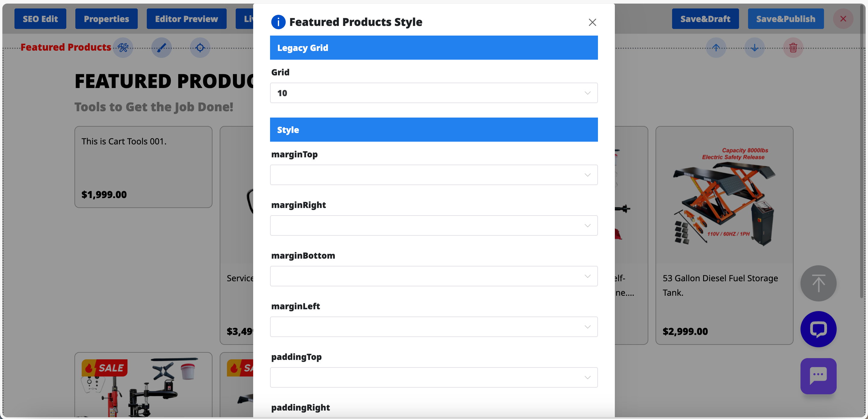The image size is (868, 419).
Task: Open the dark blue chat bubble
Action: (x=818, y=329)
